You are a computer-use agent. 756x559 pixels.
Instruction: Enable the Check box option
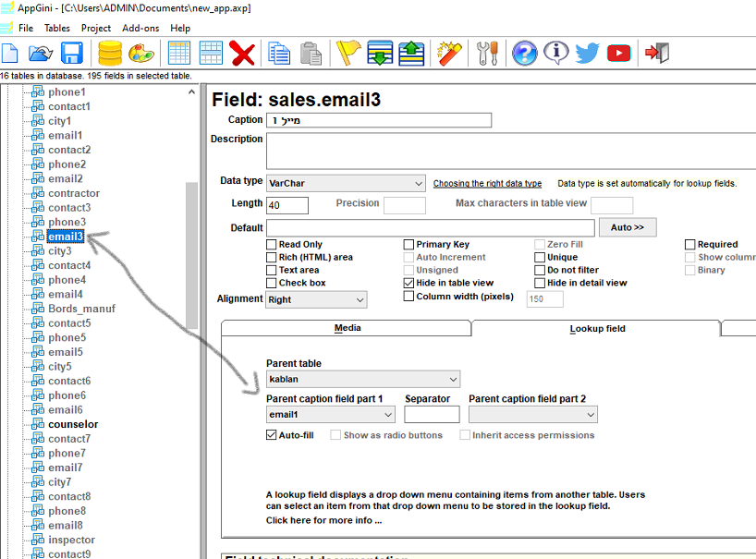(x=272, y=283)
